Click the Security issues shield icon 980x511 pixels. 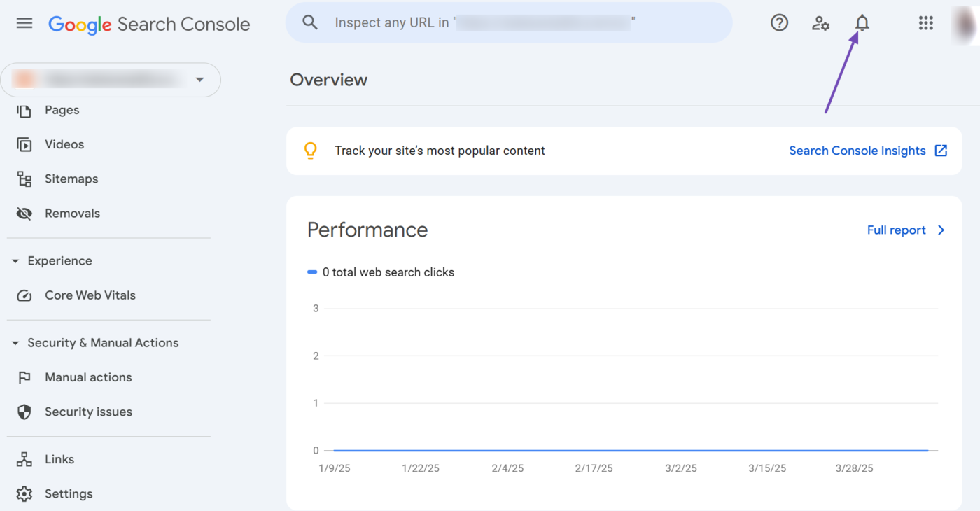point(24,412)
